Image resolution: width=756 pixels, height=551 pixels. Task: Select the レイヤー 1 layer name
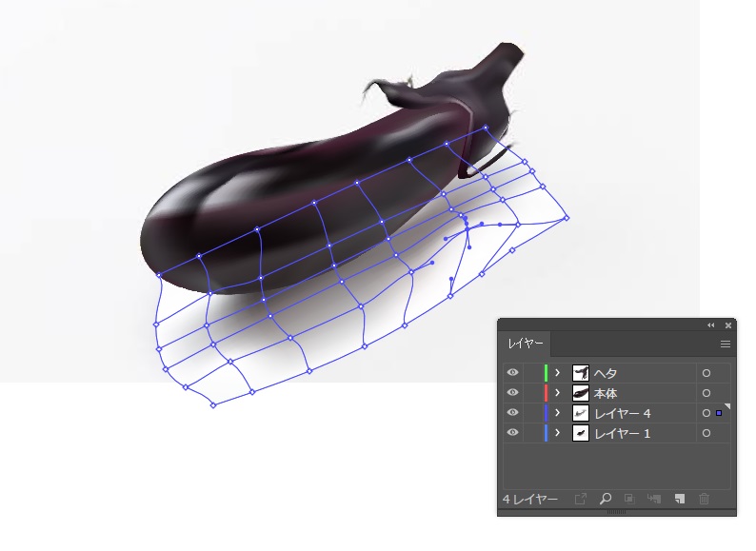[x=623, y=433]
